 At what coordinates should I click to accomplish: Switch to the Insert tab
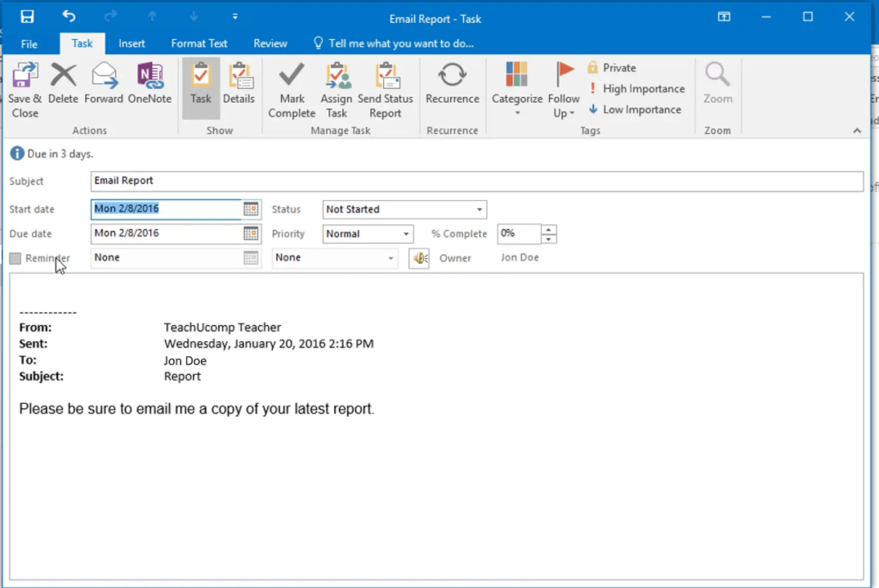(x=132, y=43)
